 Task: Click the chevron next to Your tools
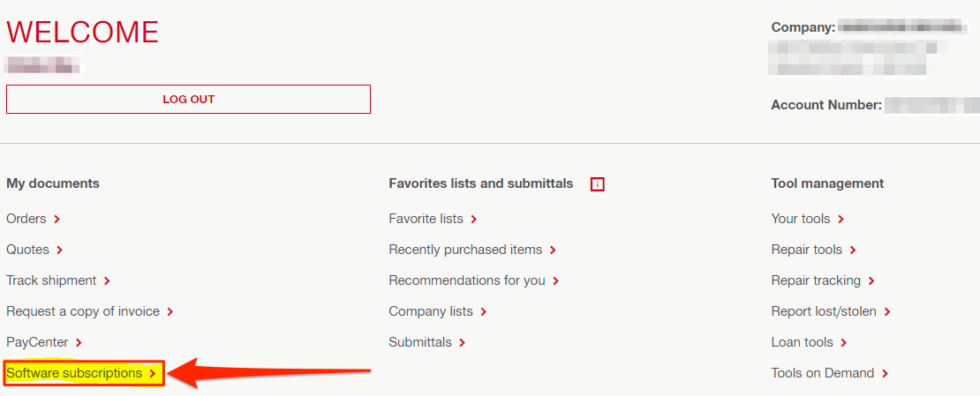(841, 220)
